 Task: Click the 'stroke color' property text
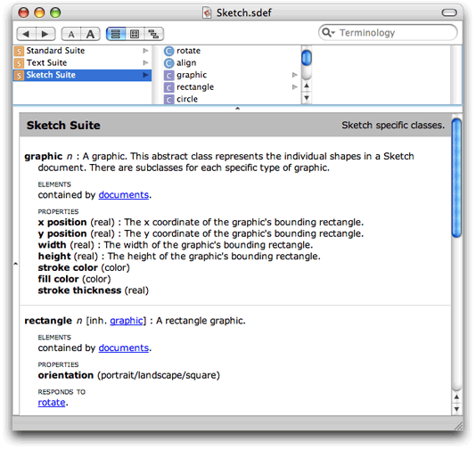(x=68, y=267)
